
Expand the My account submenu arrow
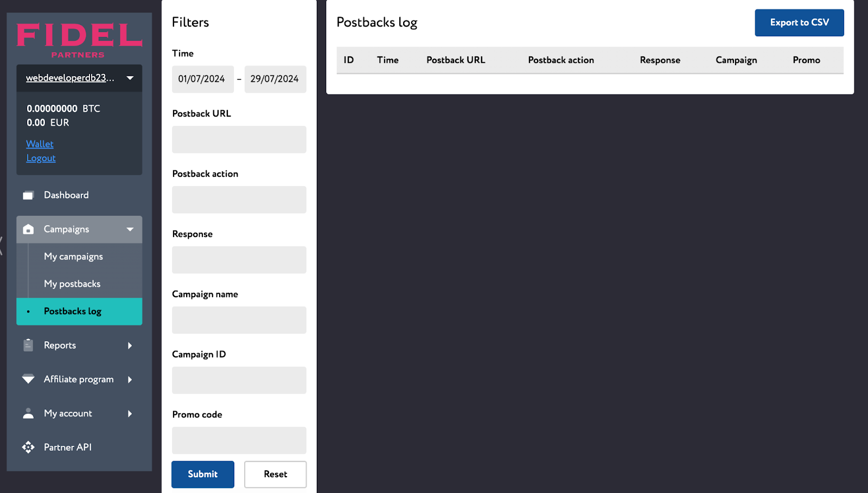(x=130, y=414)
